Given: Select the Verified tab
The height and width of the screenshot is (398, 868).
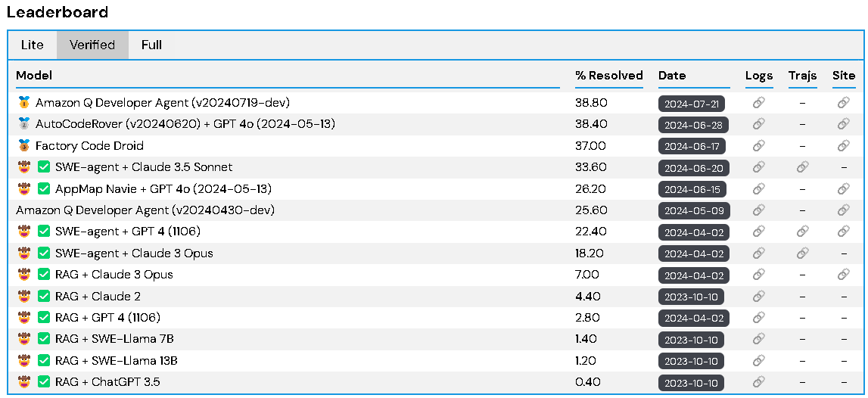Looking at the screenshot, I should (92, 45).
